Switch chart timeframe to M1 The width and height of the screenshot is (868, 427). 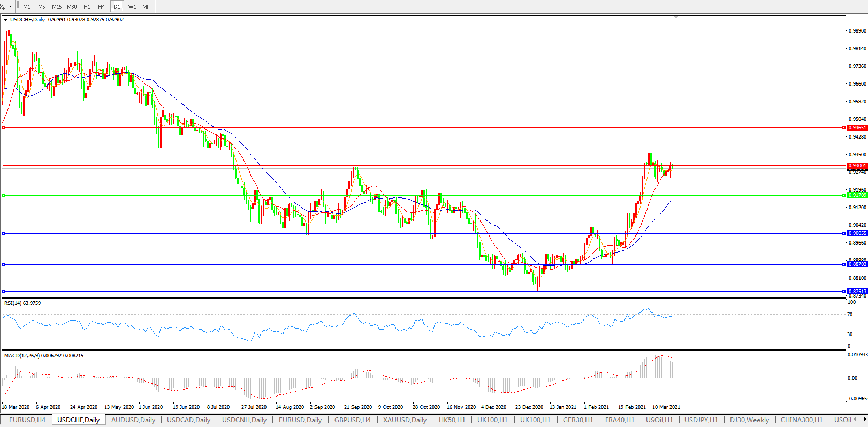[27, 7]
